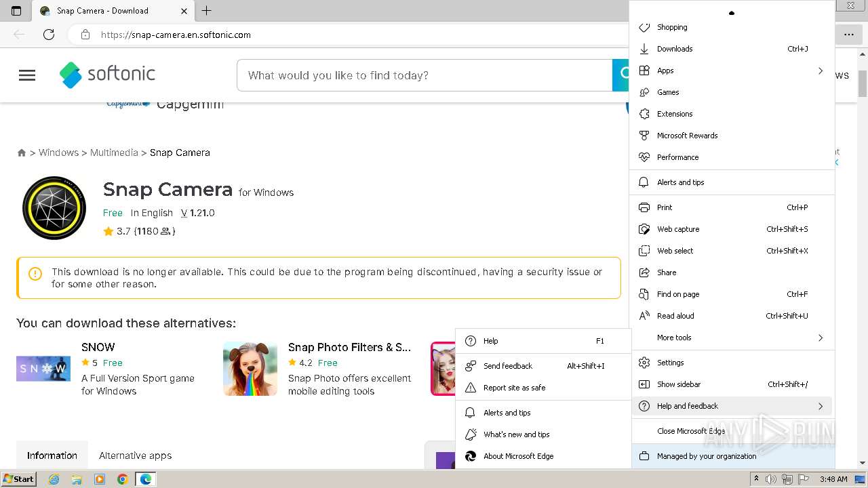Click Report site as safe warning icon

pyautogui.click(x=471, y=388)
